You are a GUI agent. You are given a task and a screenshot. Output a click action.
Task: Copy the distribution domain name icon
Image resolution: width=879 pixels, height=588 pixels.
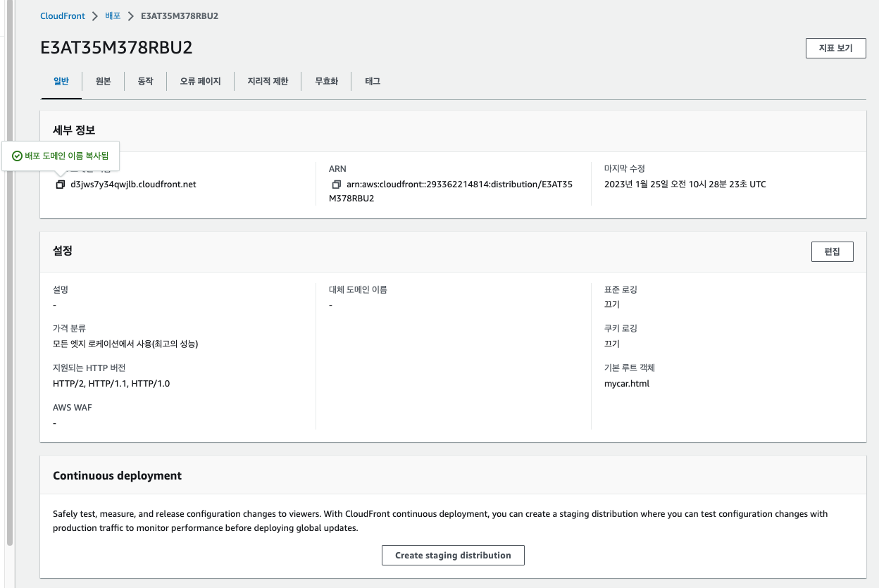61,184
